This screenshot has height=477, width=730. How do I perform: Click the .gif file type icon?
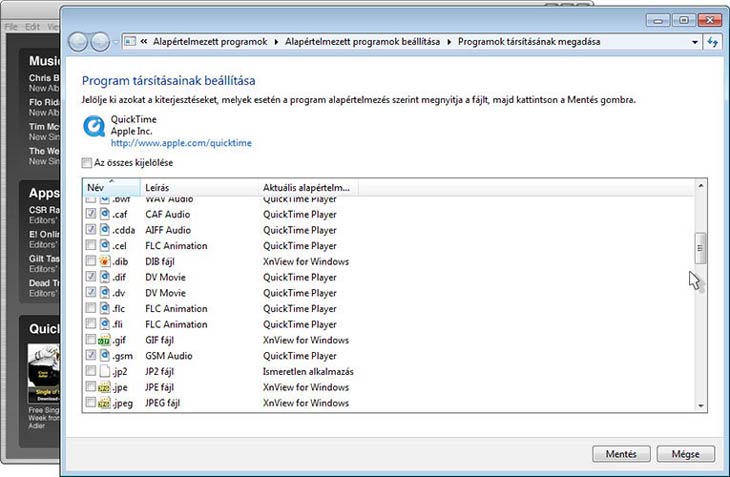pos(104,340)
